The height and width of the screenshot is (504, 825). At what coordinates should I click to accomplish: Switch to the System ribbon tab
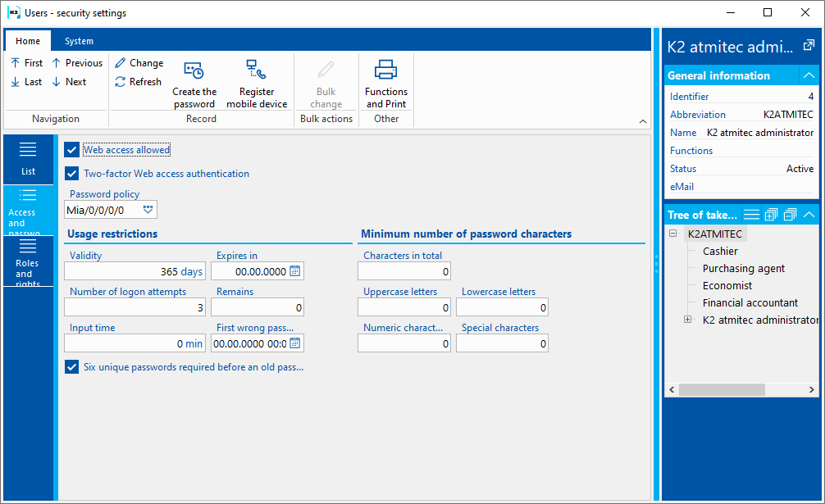click(x=79, y=41)
